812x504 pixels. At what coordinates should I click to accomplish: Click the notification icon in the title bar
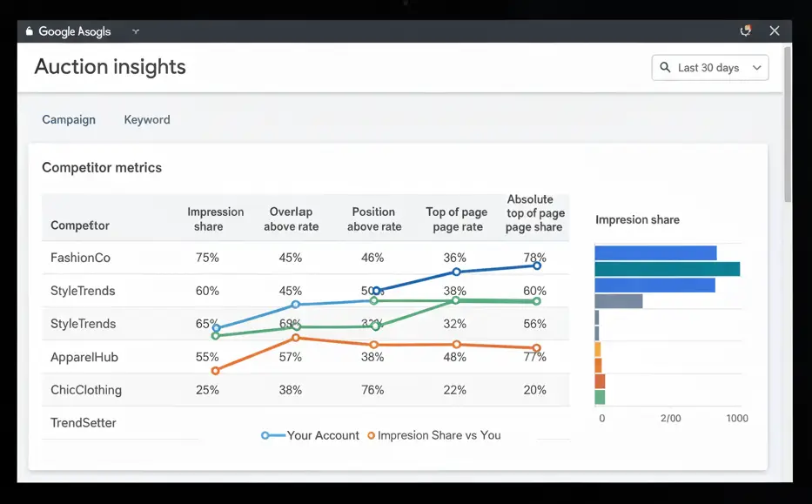point(745,30)
